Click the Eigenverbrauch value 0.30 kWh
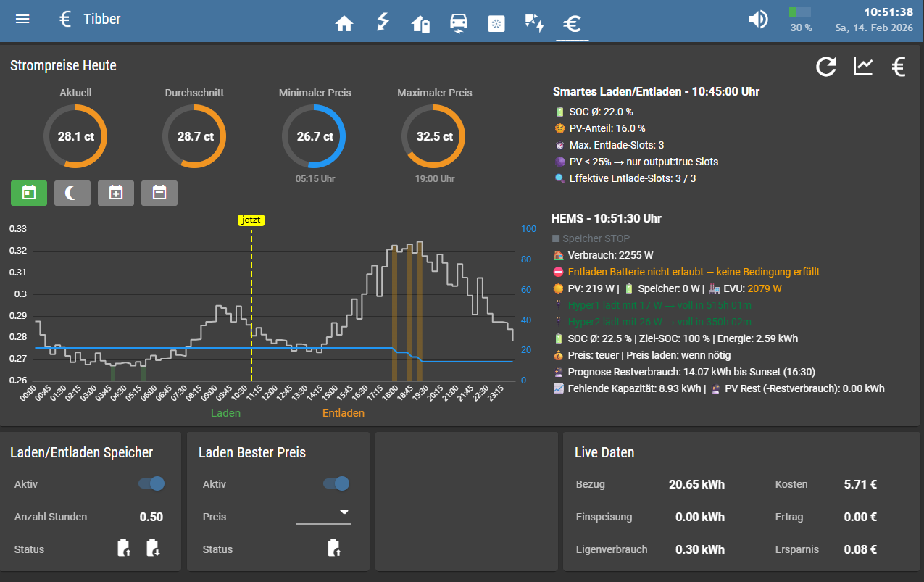This screenshot has height=582, width=924. coord(699,549)
